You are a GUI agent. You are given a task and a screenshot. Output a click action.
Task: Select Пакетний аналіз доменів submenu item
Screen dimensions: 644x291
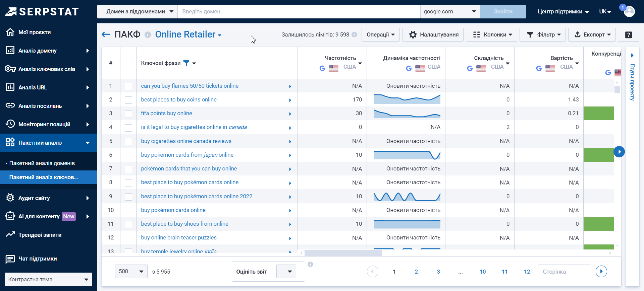[x=42, y=163]
